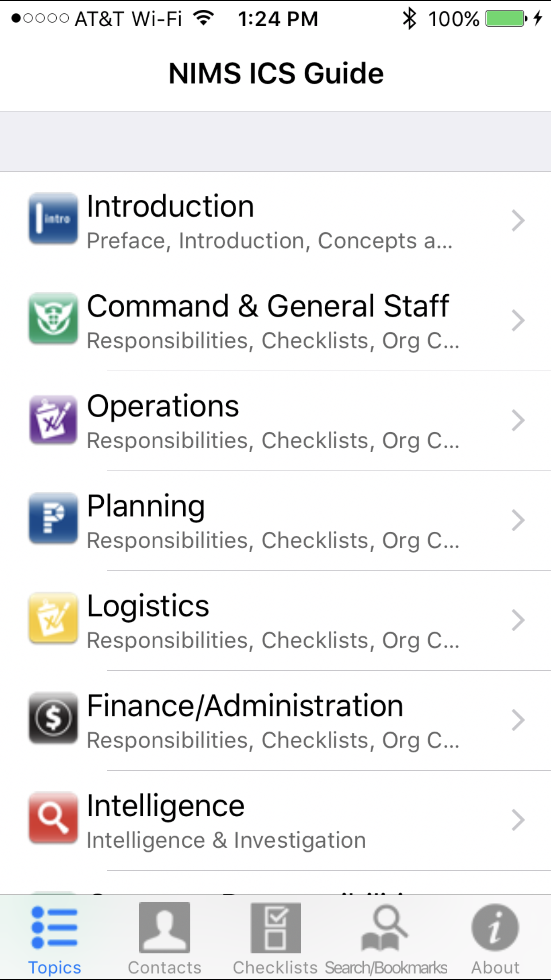Open Finance/Administration topic title

click(245, 706)
